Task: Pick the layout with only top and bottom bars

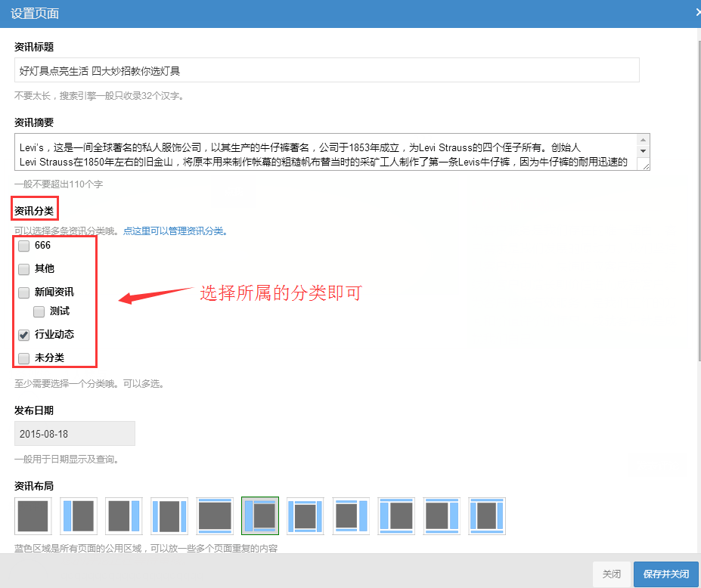Action: 215,515
